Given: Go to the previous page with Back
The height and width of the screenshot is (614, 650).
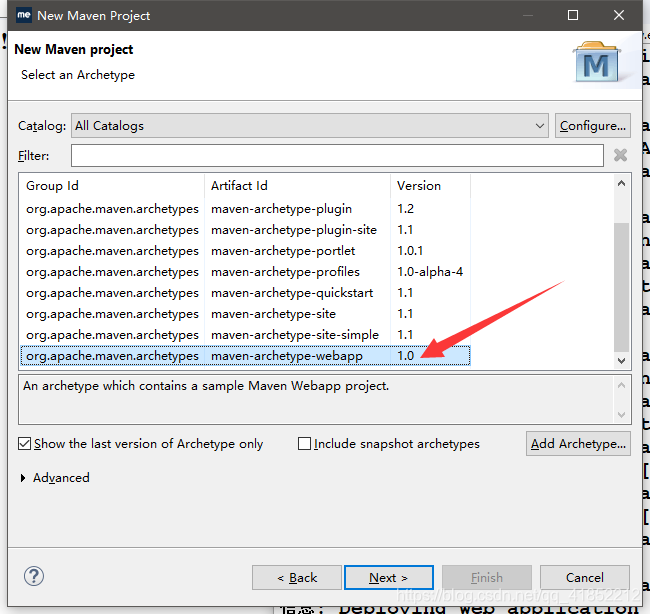Looking at the screenshot, I should coord(297,578).
